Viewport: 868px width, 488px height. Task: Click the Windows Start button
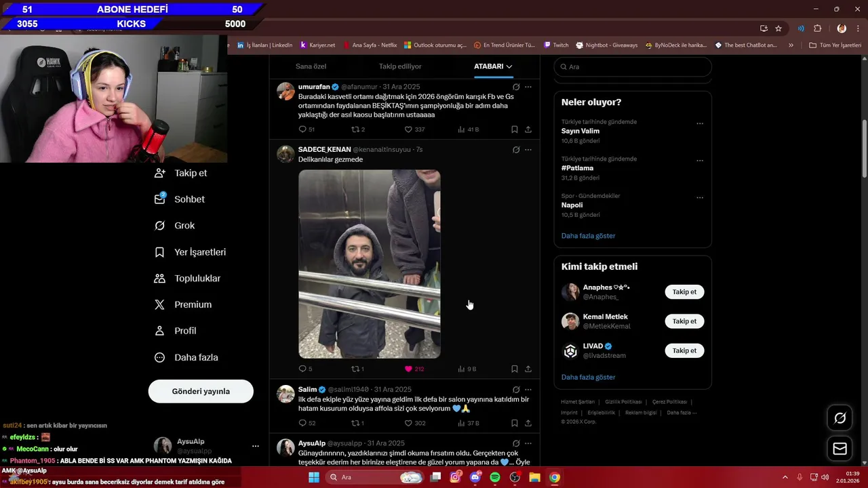pos(314,477)
